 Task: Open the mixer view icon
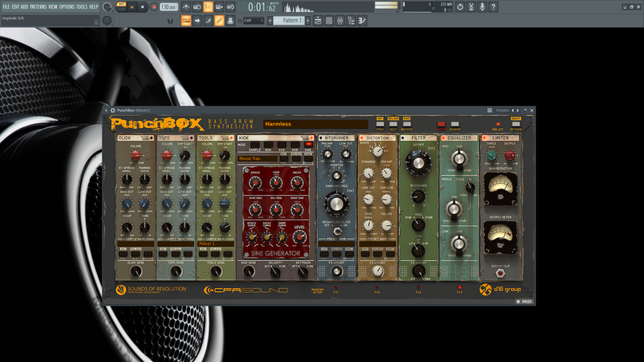point(340,21)
